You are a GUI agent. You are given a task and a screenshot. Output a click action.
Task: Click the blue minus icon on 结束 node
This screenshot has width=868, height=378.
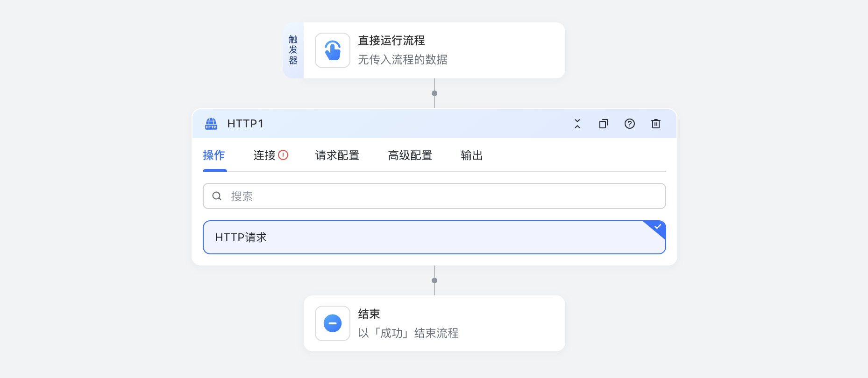click(332, 323)
